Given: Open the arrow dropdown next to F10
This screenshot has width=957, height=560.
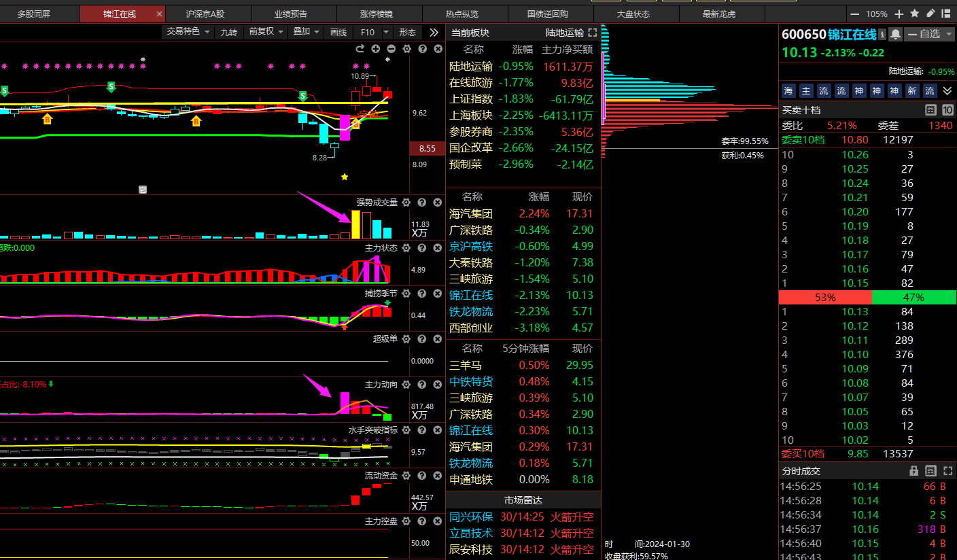Looking at the screenshot, I should click(x=386, y=32).
